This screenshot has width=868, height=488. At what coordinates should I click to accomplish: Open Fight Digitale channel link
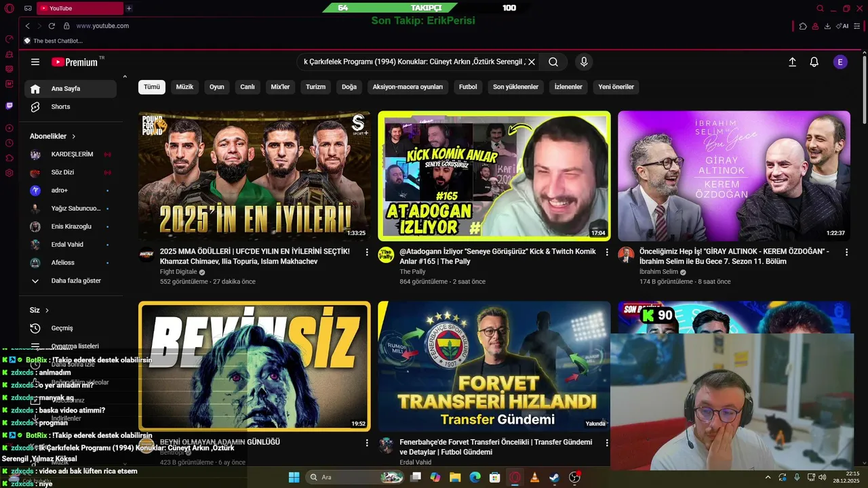pos(178,272)
